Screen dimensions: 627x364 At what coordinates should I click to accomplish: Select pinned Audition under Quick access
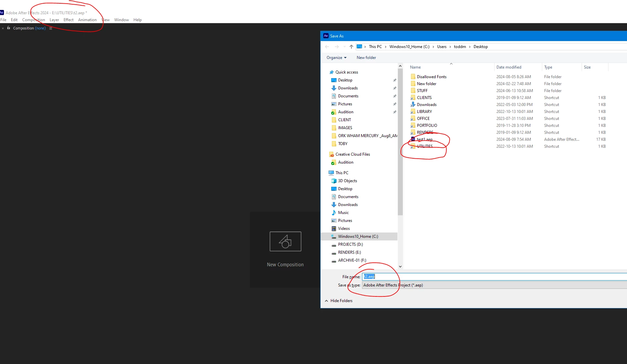point(345,112)
